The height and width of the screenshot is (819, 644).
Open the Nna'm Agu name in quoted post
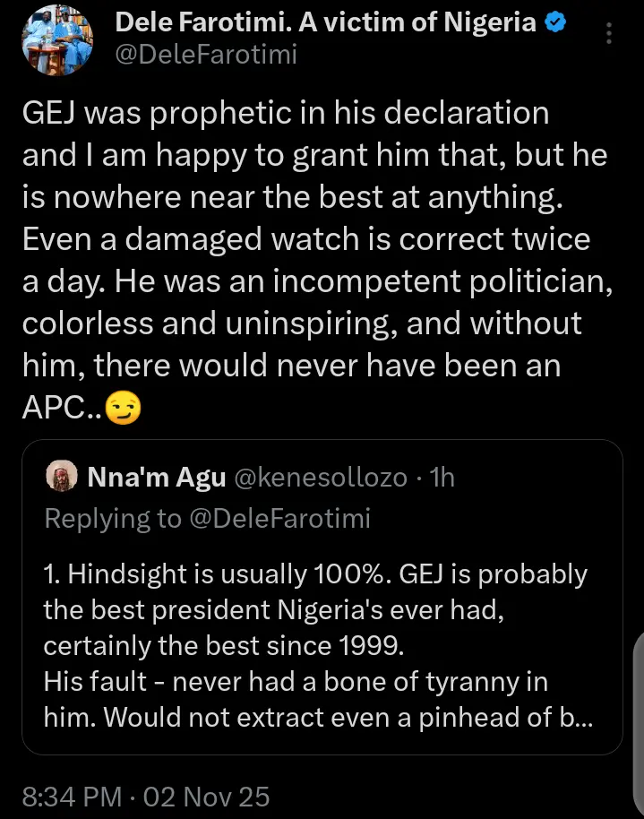coord(157,478)
